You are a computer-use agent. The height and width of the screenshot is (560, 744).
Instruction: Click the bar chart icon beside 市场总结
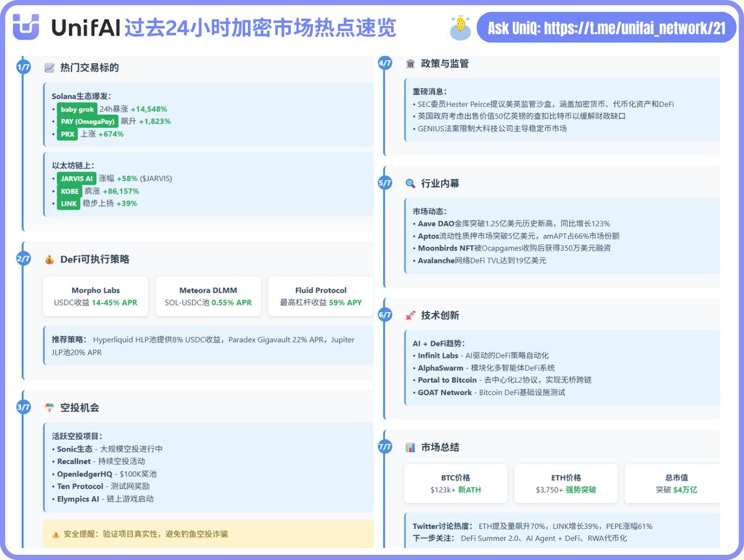[410, 447]
